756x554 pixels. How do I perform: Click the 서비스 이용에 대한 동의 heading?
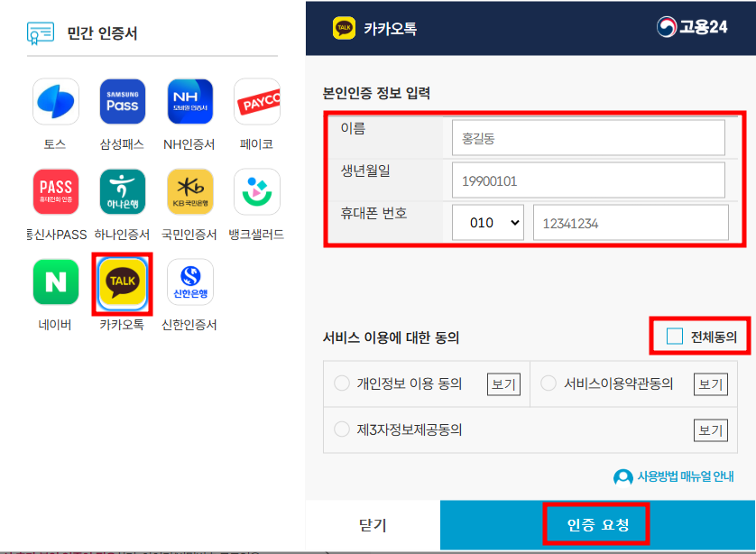point(391,337)
